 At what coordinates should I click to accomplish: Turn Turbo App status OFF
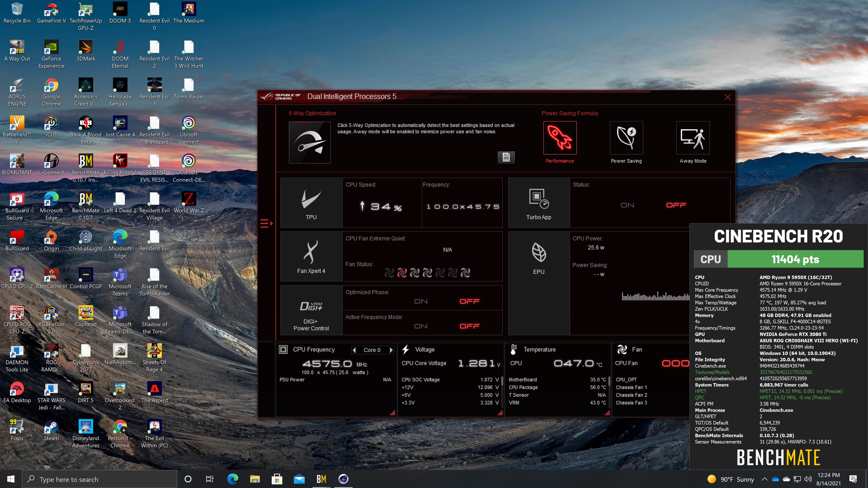point(676,205)
